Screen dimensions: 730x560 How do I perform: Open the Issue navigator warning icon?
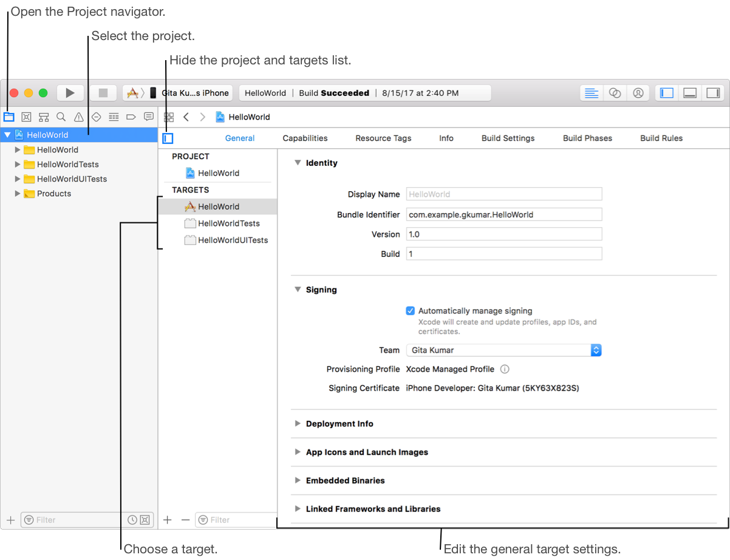[x=78, y=117]
